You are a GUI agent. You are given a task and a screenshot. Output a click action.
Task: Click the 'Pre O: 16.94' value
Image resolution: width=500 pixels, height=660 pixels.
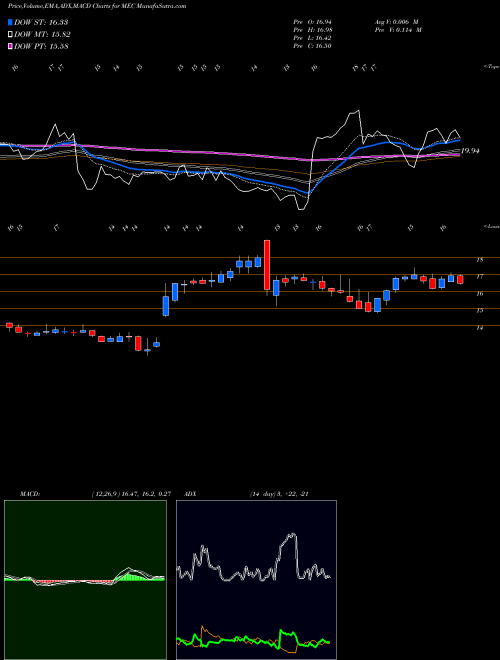[312, 22]
